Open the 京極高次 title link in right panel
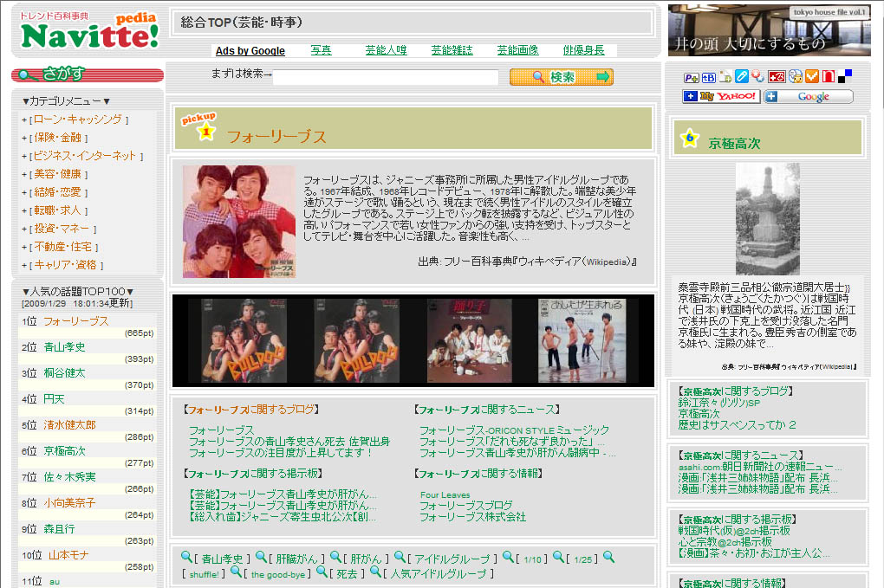This screenshot has width=884, height=588. (x=735, y=144)
